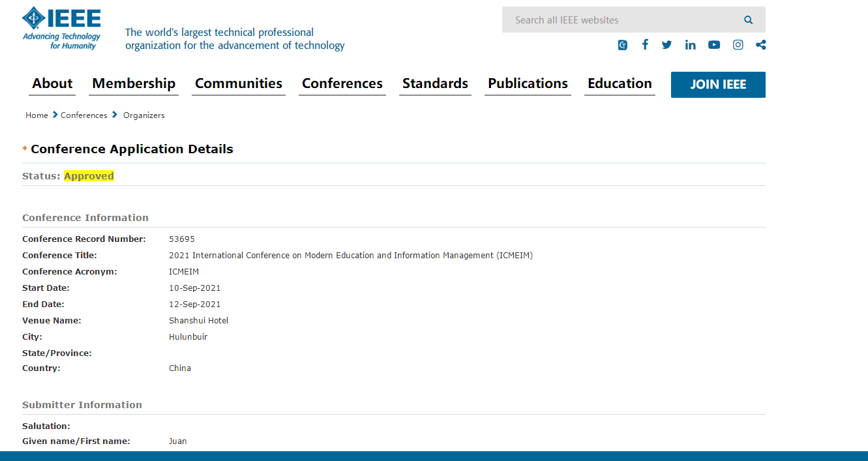Open the IEEE YouTube icon
Viewport: 868px width, 461px height.
[x=714, y=45]
